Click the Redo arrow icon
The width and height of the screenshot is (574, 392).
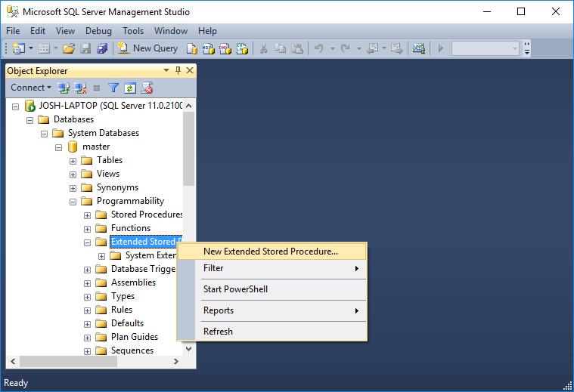tap(345, 48)
